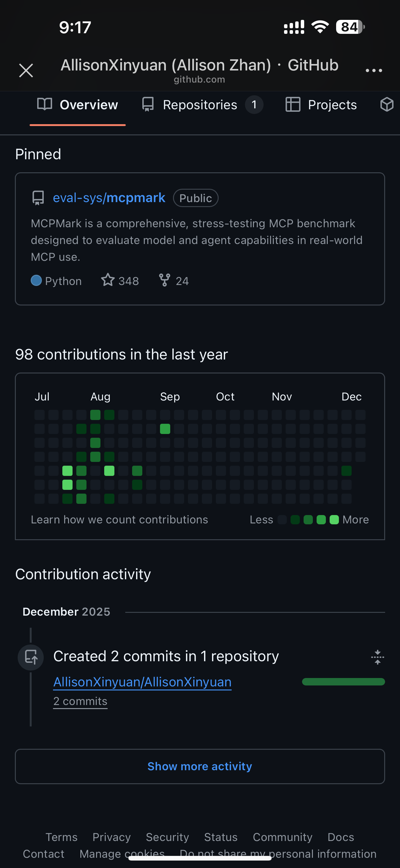Switch to the Overview tab
The height and width of the screenshot is (868, 400).
[78, 105]
